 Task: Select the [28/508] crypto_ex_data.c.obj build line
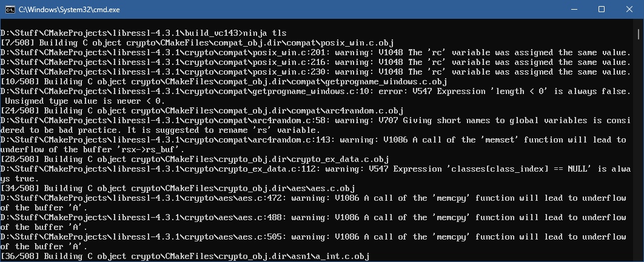(x=195, y=159)
